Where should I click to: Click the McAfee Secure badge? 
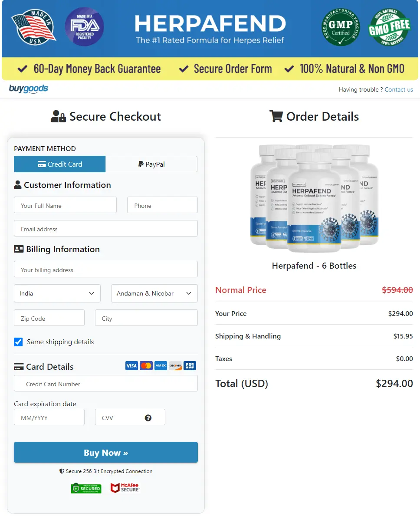(x=125, y=488)
